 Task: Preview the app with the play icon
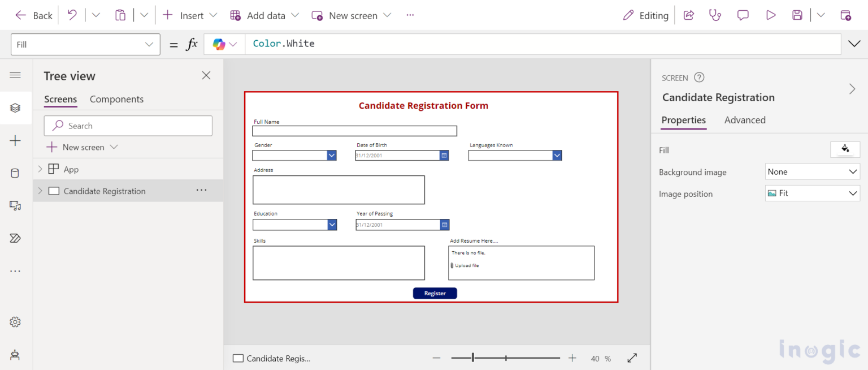coord(770,15)
